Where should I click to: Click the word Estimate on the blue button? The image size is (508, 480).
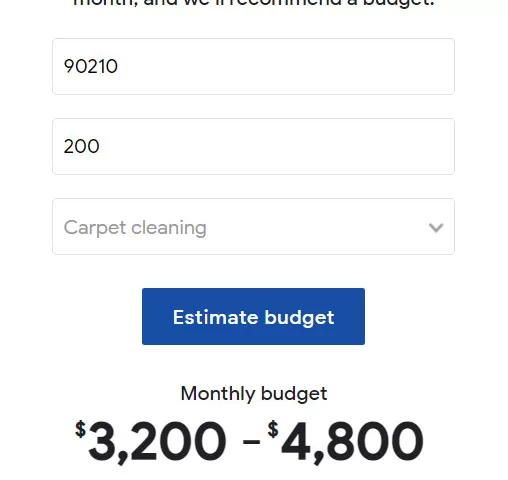[215, 317]
